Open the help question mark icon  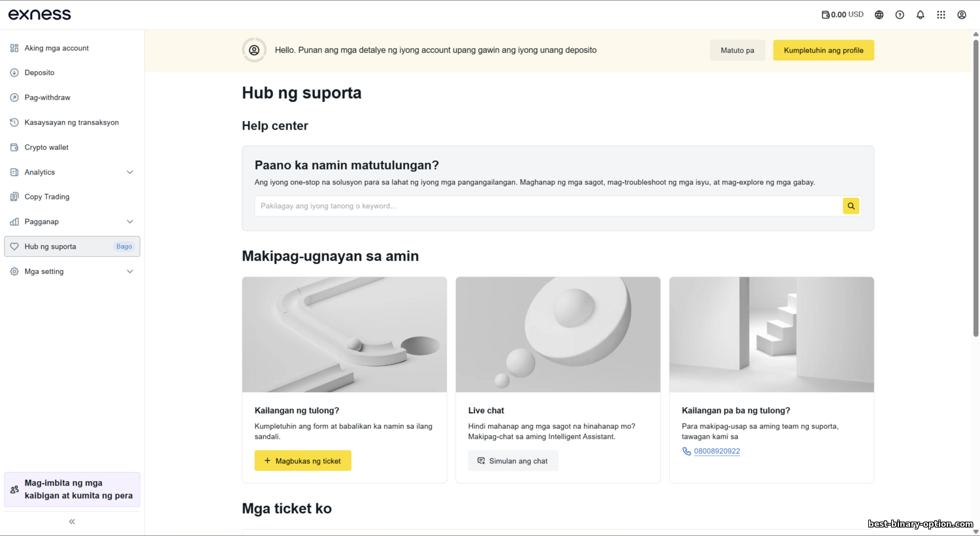click(900, 14)
